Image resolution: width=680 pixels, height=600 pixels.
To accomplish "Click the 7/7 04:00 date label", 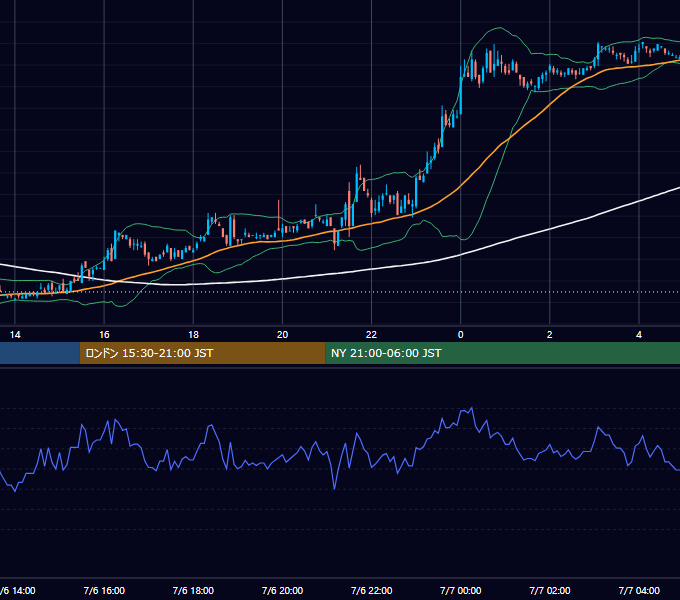I will click(639, 590).
